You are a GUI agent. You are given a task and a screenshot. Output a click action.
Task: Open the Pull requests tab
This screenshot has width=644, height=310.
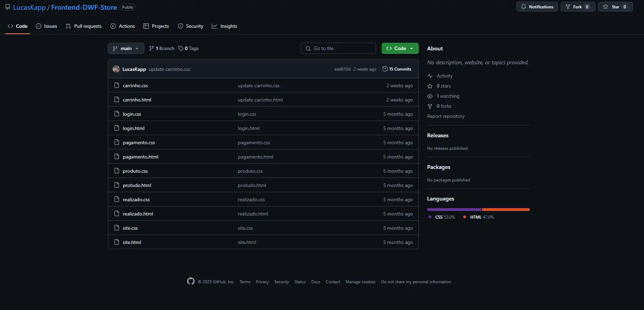pyautogui.click(x=84, y=26)
